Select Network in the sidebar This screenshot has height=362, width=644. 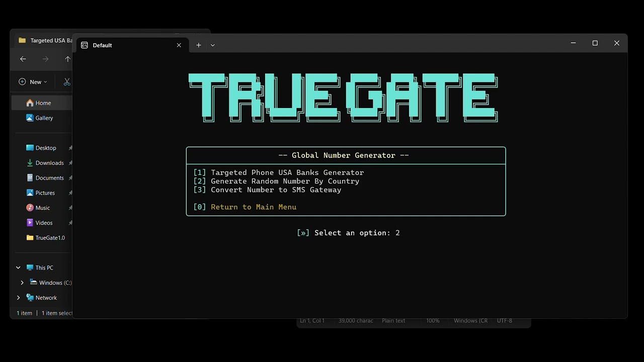pyautogui.click(x=46, y=298)
